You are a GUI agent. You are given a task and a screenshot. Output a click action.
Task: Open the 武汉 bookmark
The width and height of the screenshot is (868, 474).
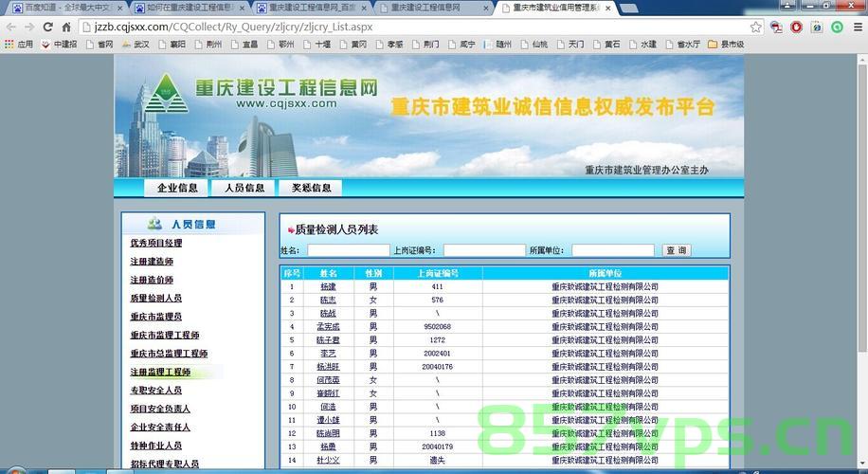pyautogui.click(x=136, y=45)
